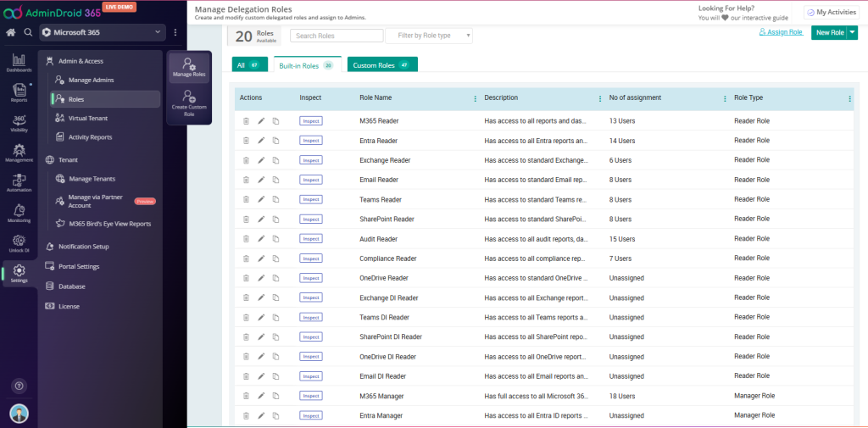Image resolution: width=868 pixels, height=428 pixels.
Task: Inspect the M365 Reader role
Action: pos(311,120)
